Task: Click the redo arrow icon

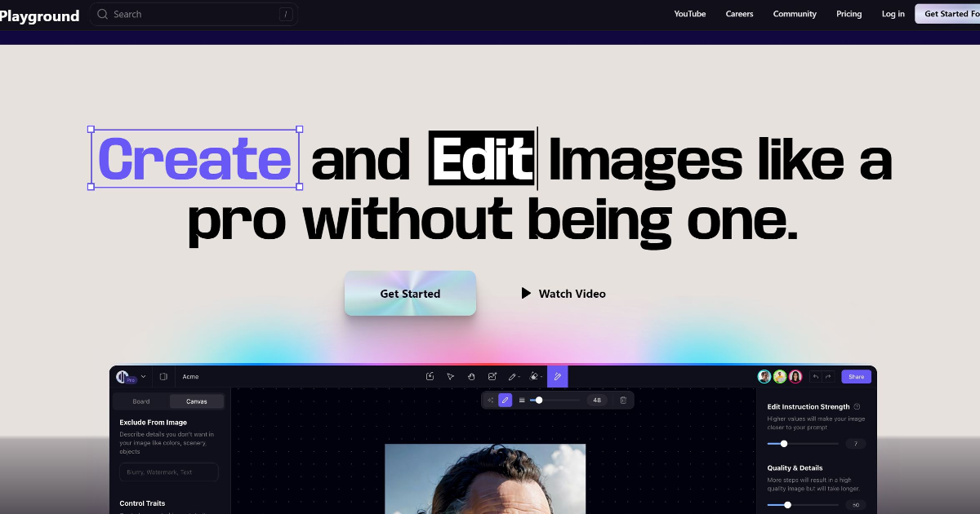Action: pyautogui.click(x=827, y=376)
